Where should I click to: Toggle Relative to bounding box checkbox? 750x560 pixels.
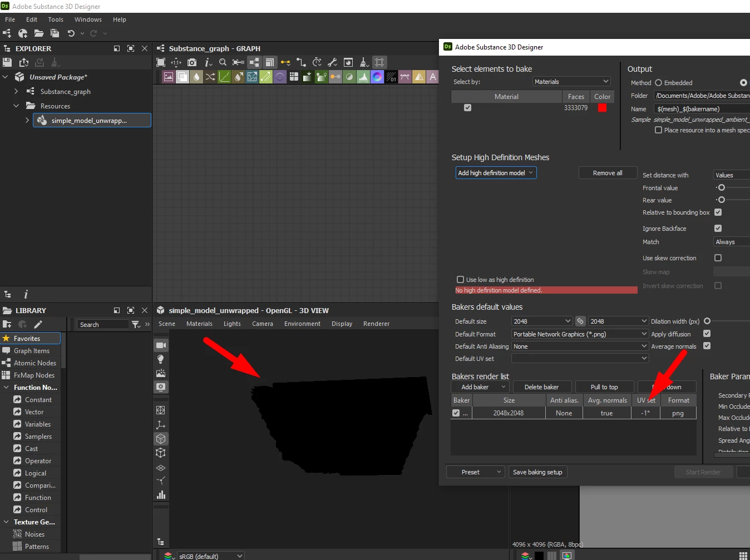tap(718, 212)
